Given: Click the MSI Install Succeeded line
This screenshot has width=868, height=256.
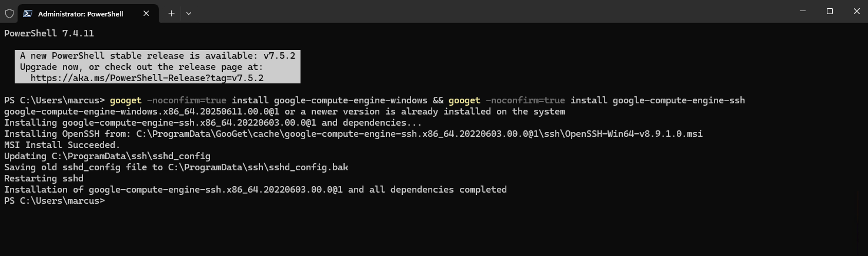Looking at the screenshot, I should click(x=62, y=145).
